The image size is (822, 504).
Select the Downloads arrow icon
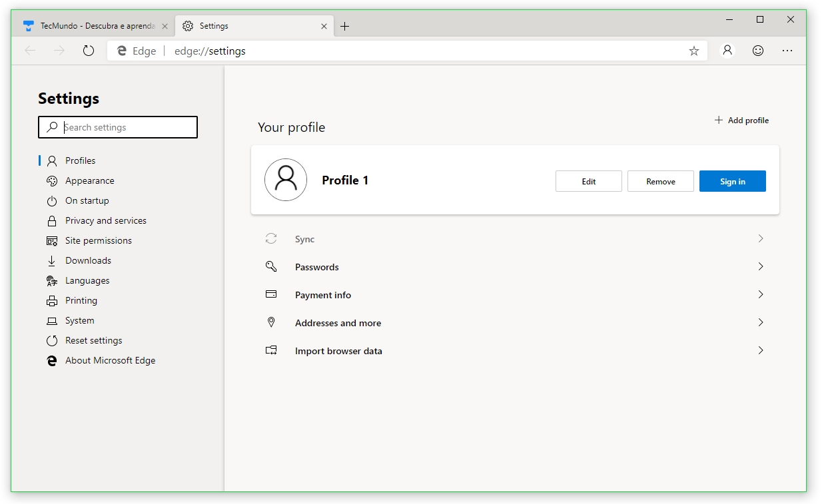52,261
